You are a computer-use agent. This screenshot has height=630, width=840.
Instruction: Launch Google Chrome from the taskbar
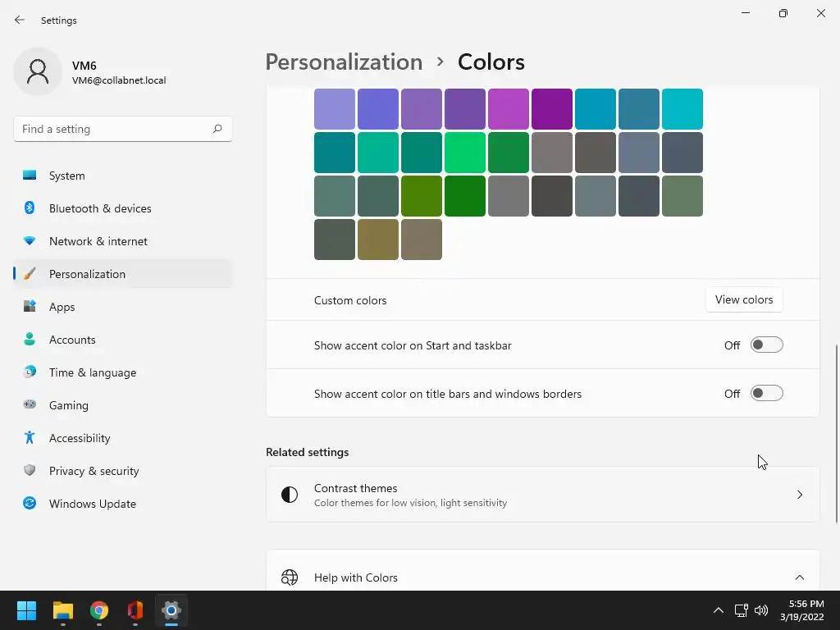point(99,610)
